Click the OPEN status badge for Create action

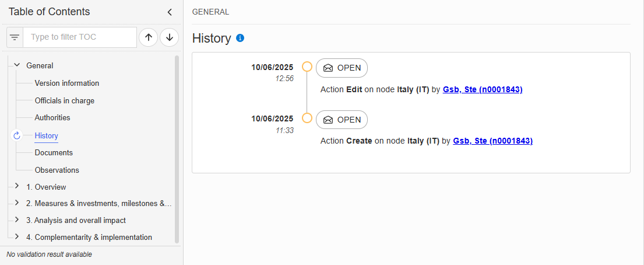pos(342,120)
